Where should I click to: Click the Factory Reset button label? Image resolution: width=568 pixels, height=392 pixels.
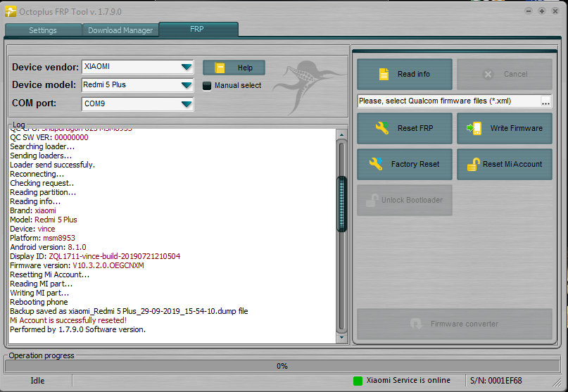point(415,164)
